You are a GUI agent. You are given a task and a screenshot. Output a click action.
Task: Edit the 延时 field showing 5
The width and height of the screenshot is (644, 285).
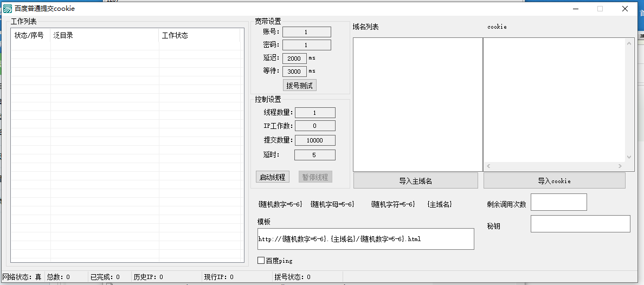coord(314,155)
